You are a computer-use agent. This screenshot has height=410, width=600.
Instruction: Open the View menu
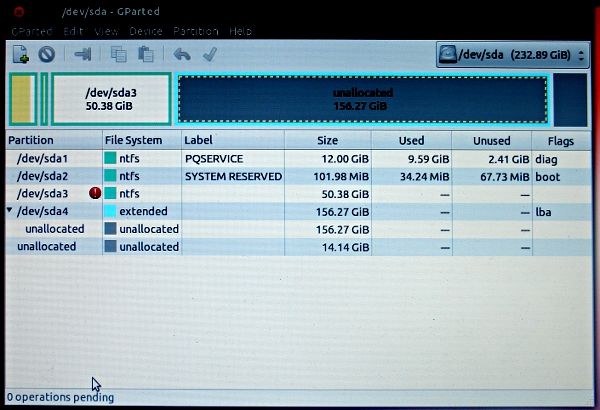(106, 31)
